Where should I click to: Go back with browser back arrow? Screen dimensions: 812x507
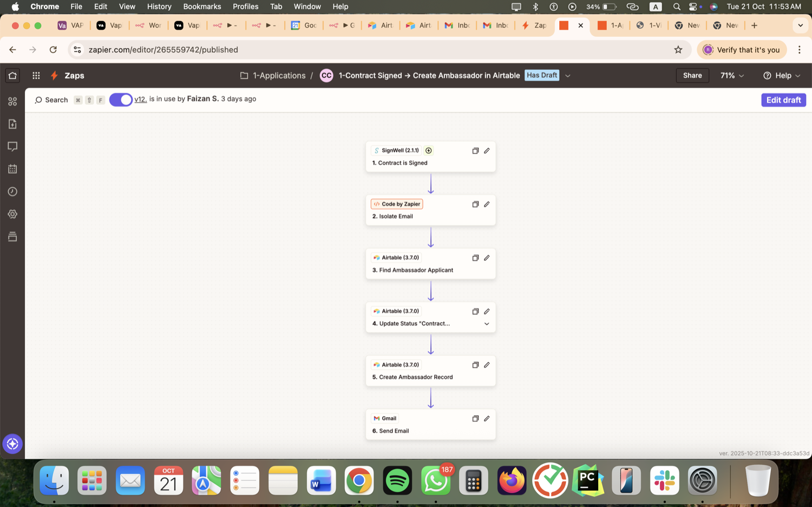[x=12, y=50]
